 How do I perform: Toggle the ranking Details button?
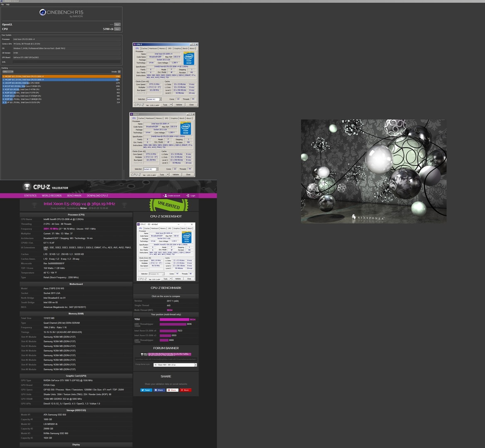tap(119, 72)
